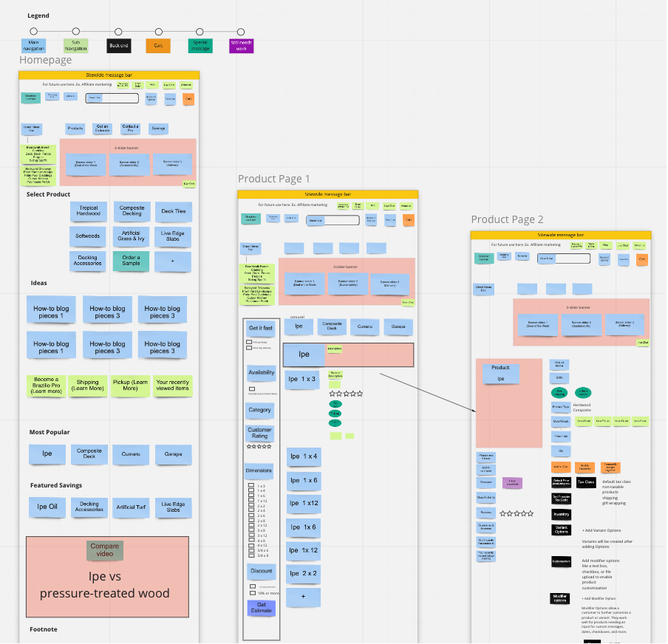Click the Variant Options black note
This screenshot has width=668, height=644.
pos(561,530)
